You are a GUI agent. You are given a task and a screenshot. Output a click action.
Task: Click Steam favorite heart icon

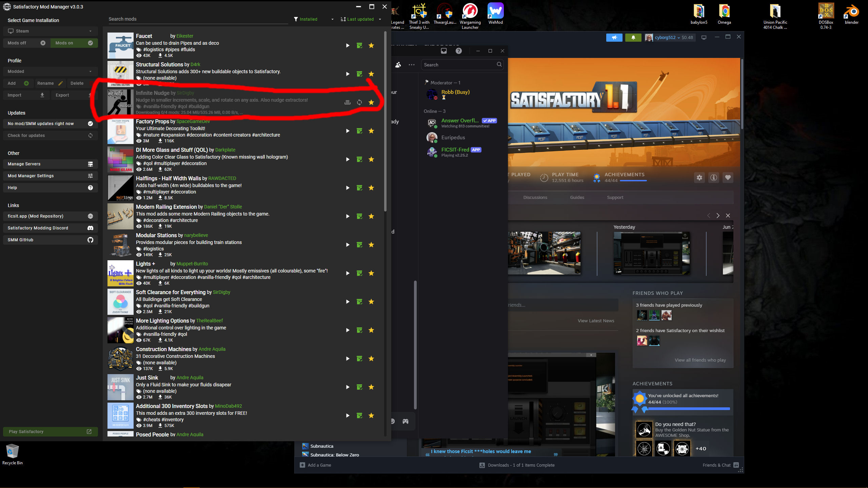click(728, 178)
